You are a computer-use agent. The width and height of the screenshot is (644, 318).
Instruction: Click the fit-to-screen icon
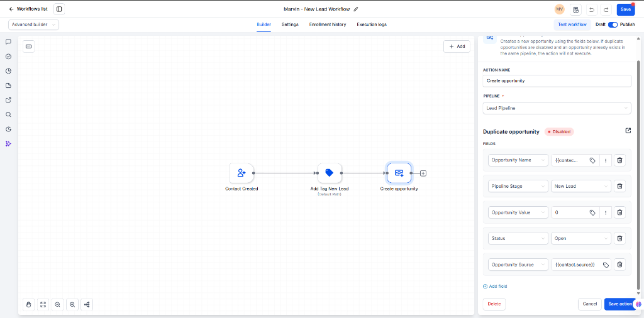point(43,304)
